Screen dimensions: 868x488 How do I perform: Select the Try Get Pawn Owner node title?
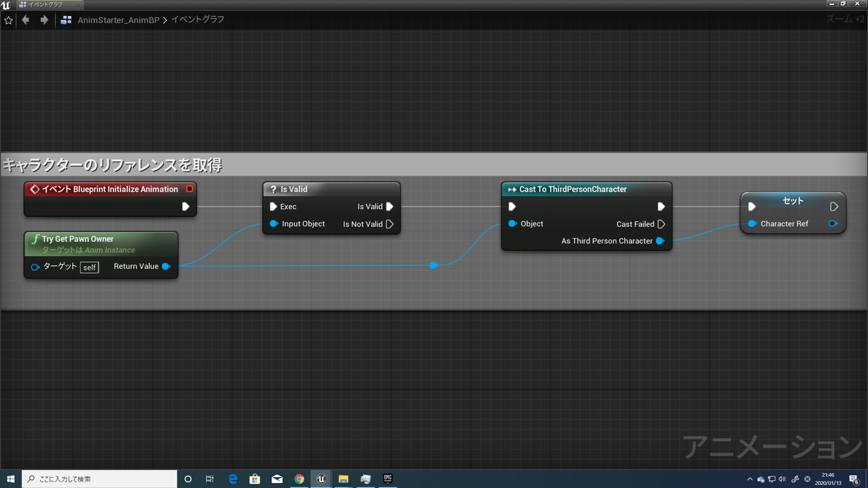point(78,239)
